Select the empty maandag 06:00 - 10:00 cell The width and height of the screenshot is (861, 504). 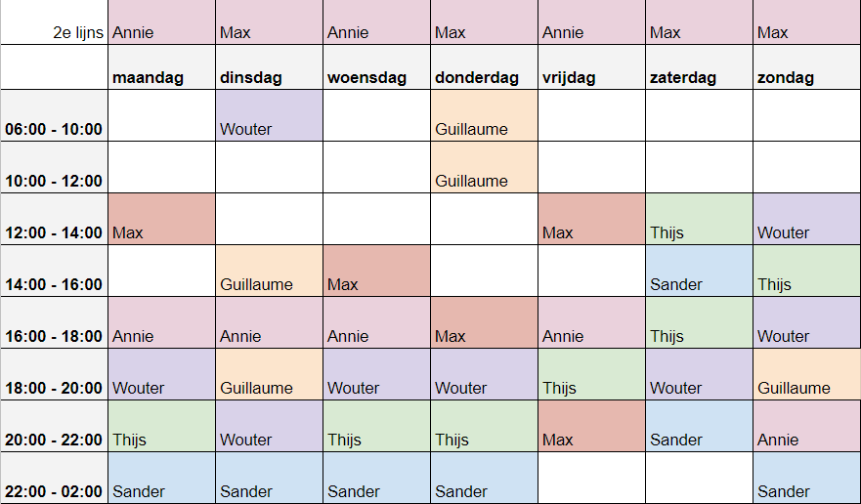(x=161, y=116)
